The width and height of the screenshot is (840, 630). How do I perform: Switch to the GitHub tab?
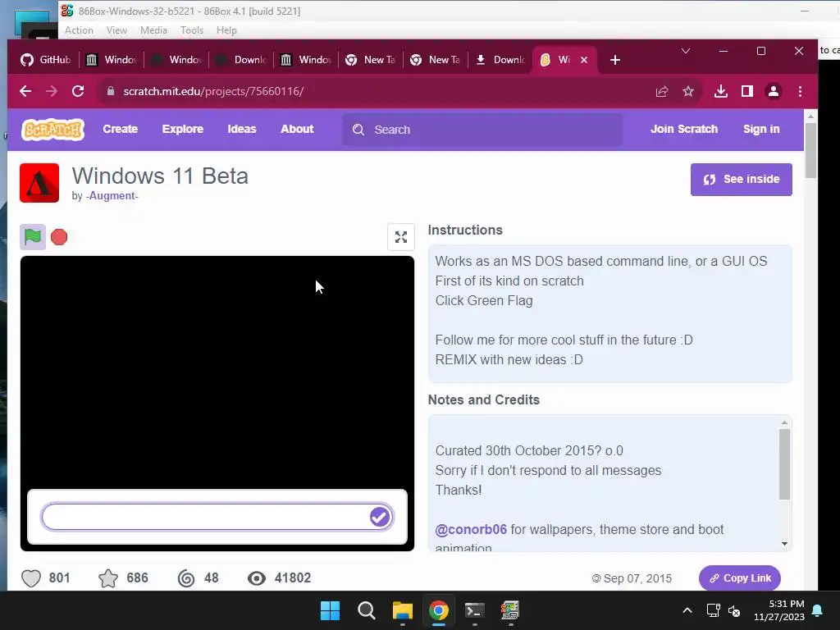pyautogui.click(x=45, y=59)
